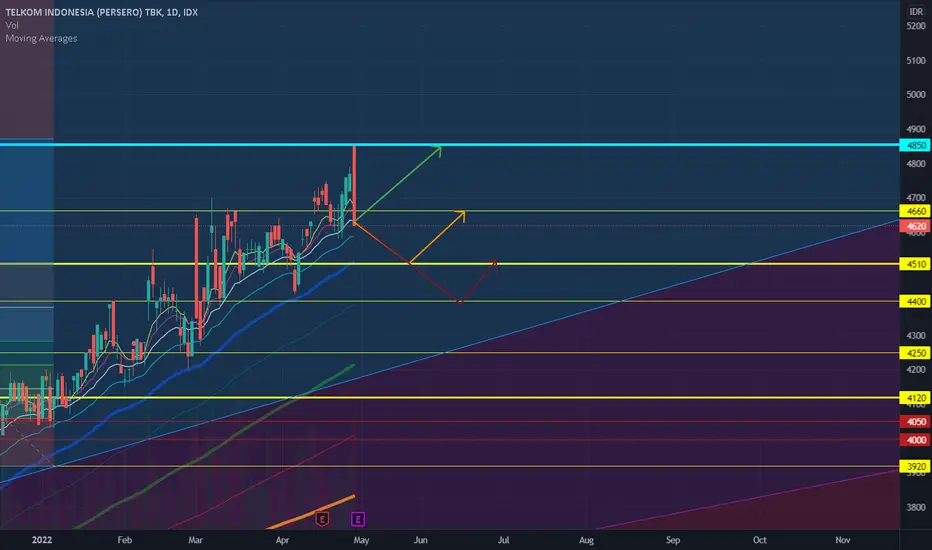
Task: Select the yellow 4250 price label
Action: pos(915,353)
